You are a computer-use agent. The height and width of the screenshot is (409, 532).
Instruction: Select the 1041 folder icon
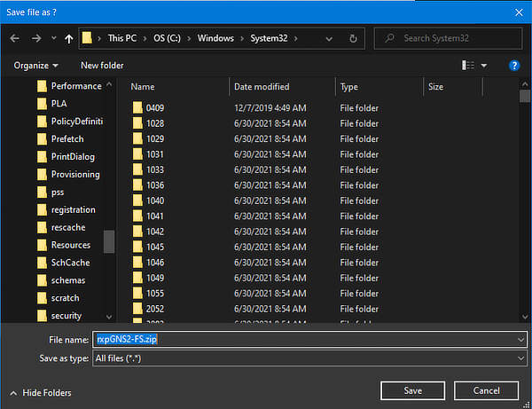click(x=137, y=216)
